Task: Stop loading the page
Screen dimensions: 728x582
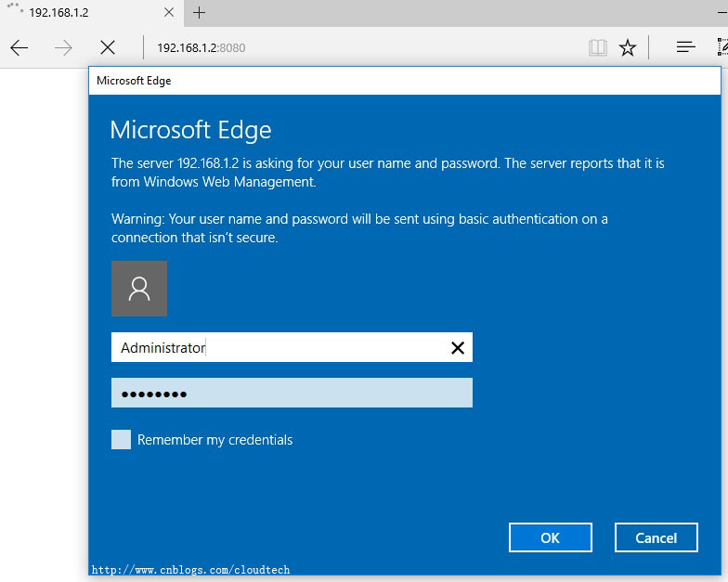Action: (x=108, y=47)
